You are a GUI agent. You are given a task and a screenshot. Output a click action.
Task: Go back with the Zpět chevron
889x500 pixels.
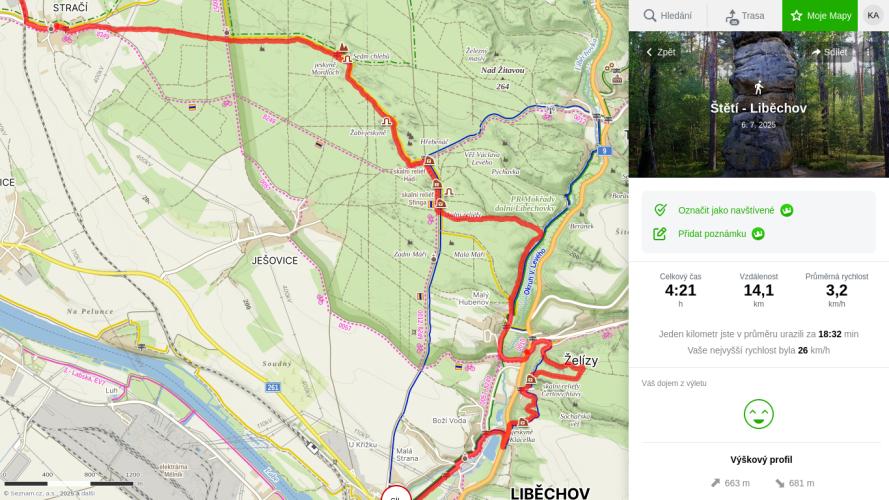(x=660, y=52)
